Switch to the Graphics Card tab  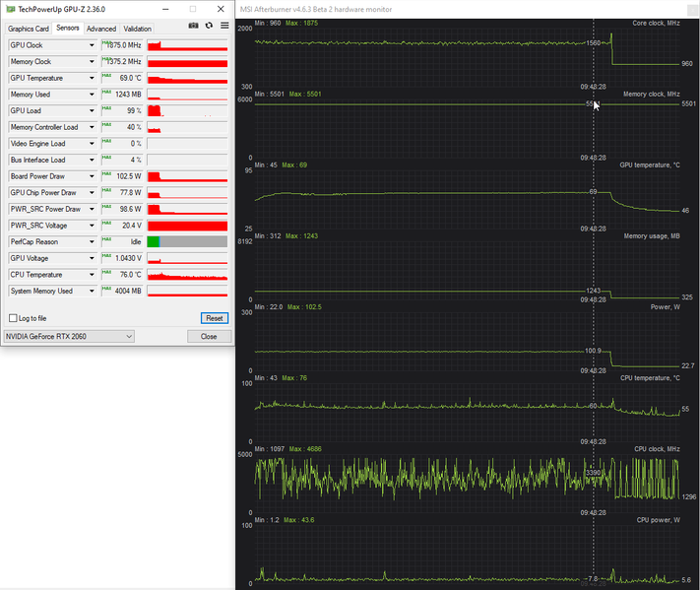pos(29,29)
